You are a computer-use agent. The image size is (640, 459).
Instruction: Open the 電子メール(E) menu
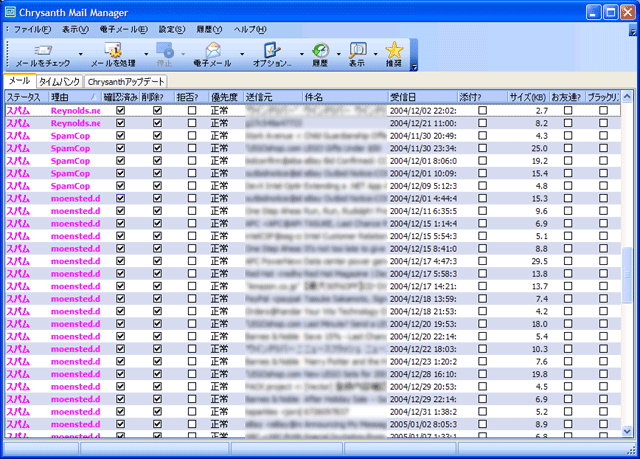(x=123, y=29)
